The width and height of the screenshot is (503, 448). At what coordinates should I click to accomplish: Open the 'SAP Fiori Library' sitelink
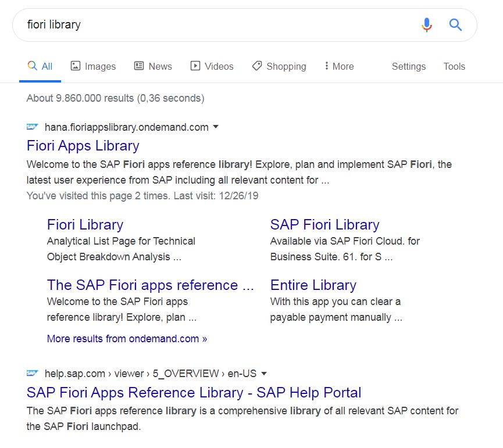tap(324, 225)
